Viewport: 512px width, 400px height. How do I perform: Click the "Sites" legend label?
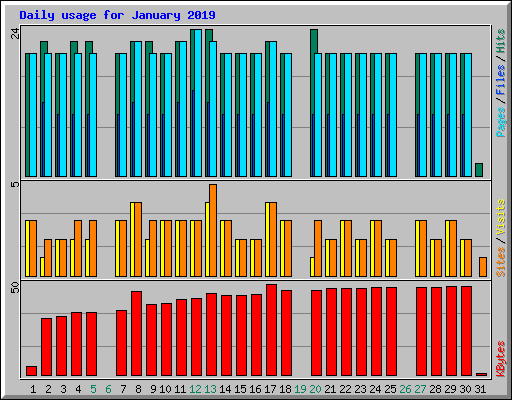pos(500,262)
